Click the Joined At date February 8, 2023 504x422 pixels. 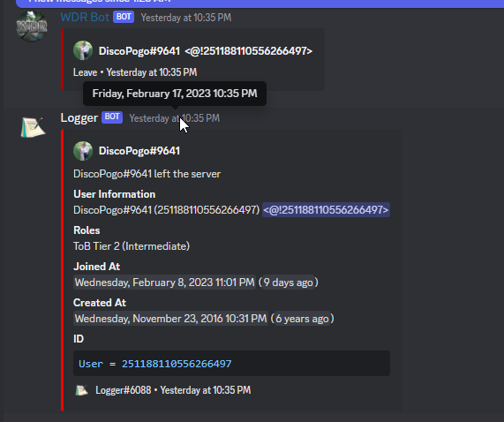click(164, 283)
